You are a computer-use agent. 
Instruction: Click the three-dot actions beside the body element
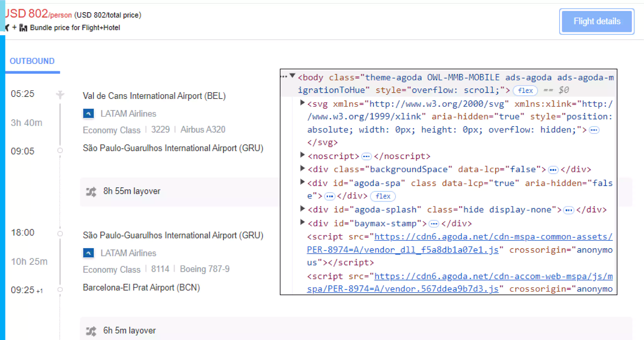284,77
